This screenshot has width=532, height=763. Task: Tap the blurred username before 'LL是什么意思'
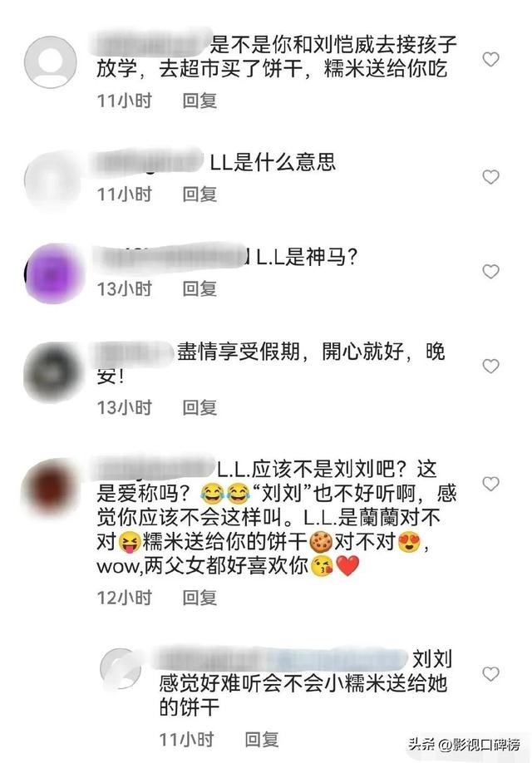149,162
